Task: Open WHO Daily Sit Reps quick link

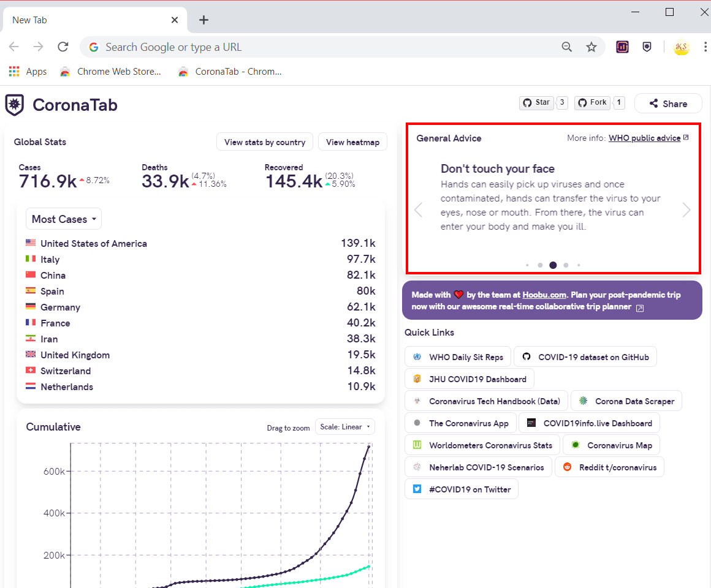Action: 458,357
